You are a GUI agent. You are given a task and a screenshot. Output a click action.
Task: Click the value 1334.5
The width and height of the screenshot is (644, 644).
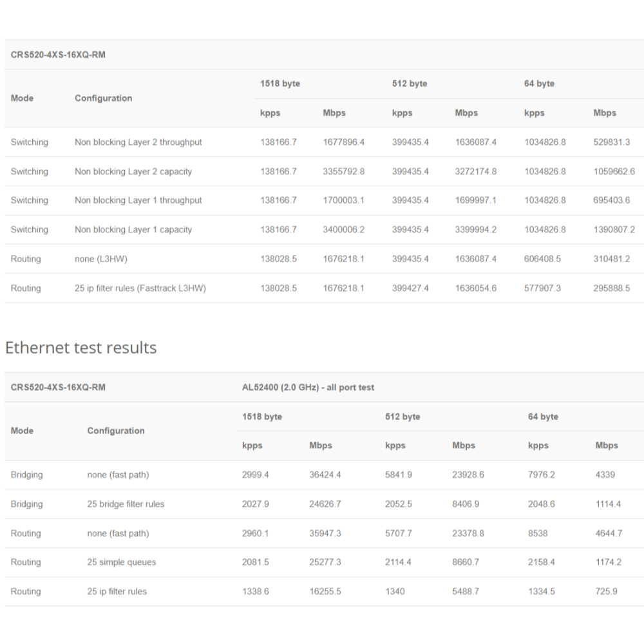[542, 591]
